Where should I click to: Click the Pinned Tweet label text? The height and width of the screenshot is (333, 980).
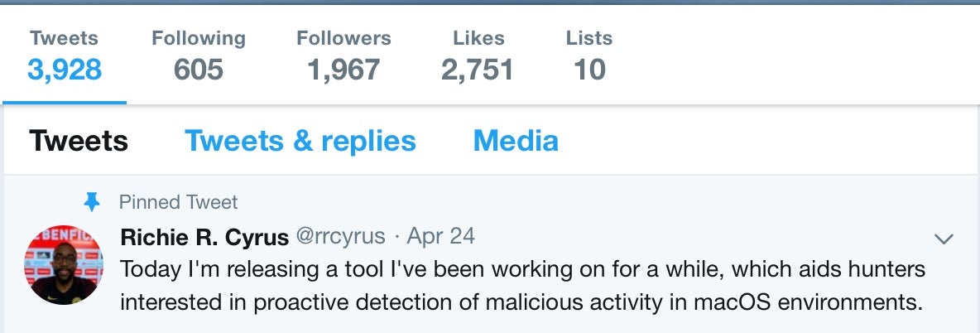tap(178, 201)
